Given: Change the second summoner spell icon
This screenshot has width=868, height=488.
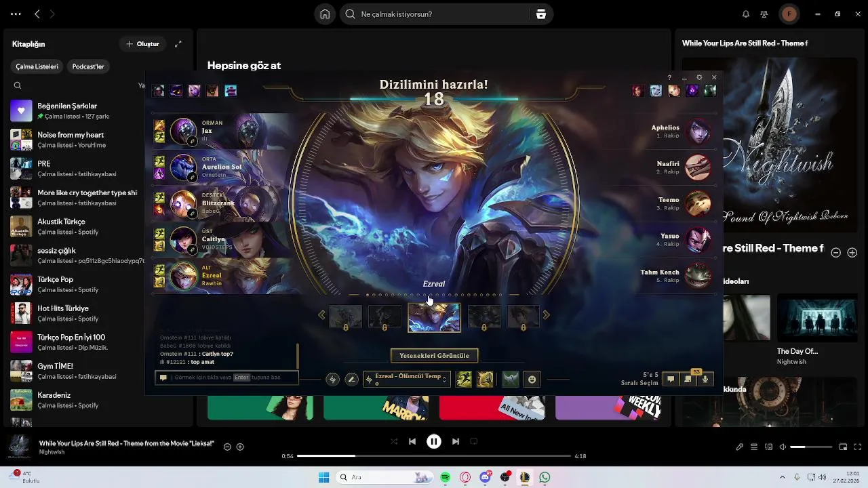Looking at the screenshot, I should pyautogui.click(x=485, y=380).
